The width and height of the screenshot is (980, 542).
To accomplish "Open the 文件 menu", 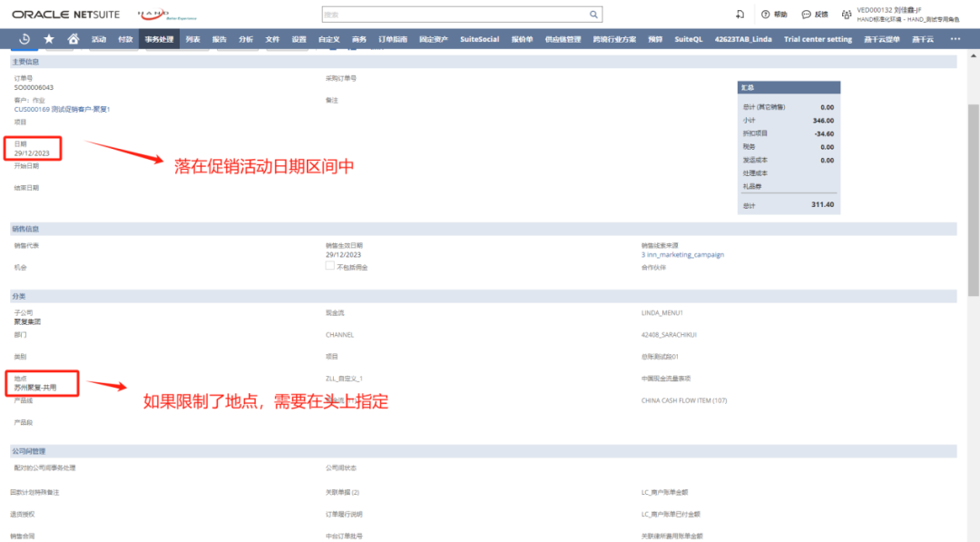I will [x=272, y=39].
